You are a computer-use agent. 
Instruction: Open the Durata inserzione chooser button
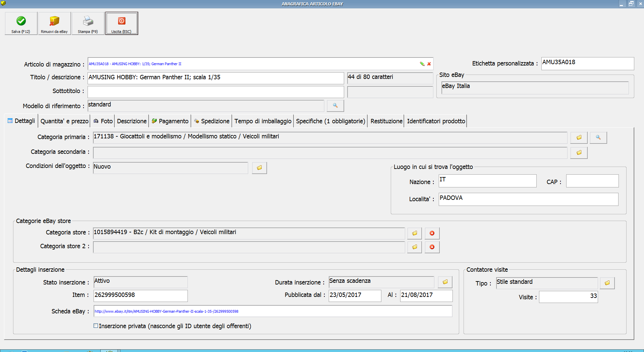click(445, 282)
